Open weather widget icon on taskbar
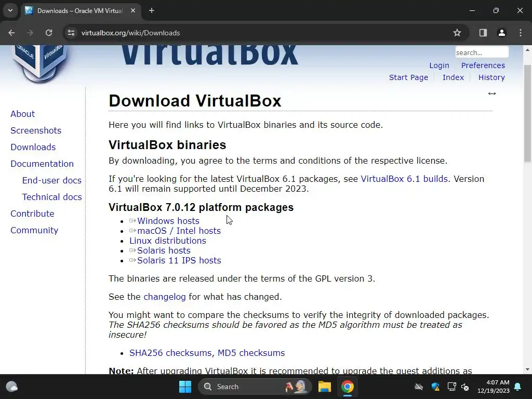Viewport: 532px width, 399px height. pos(12,387)
